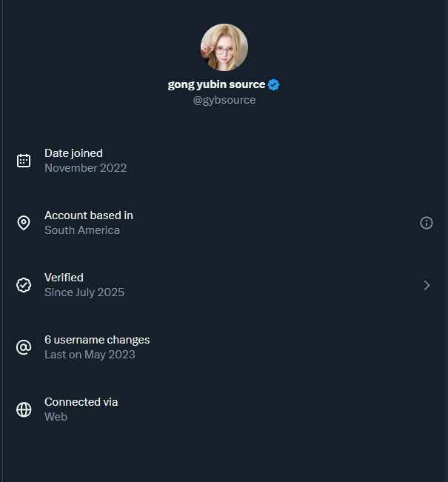Click the @gybsource handle

point(224,100)
